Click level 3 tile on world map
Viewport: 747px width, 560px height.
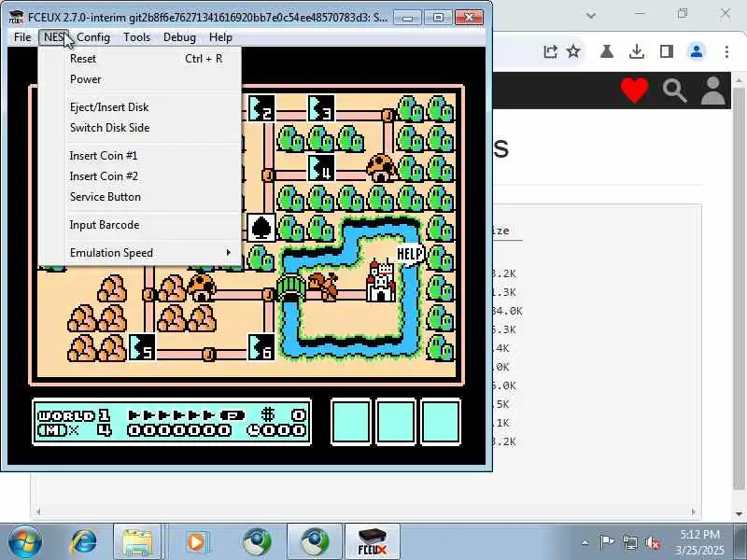321,108
